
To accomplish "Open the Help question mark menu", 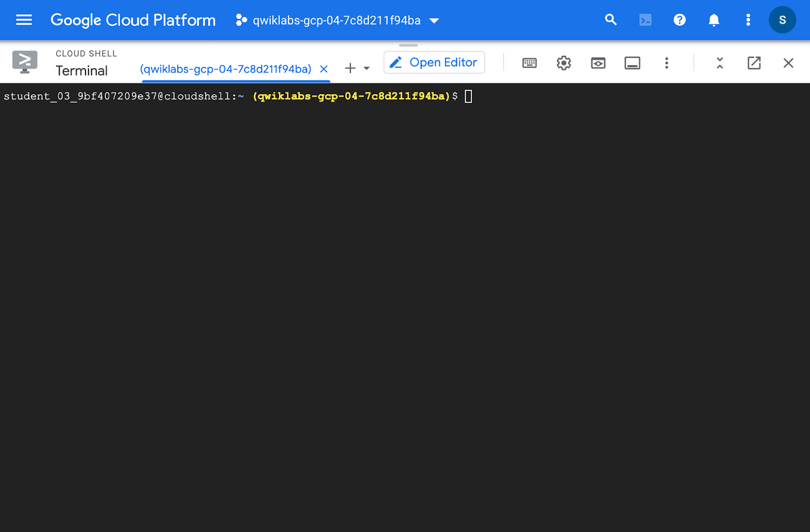I will tap(679, 20).
